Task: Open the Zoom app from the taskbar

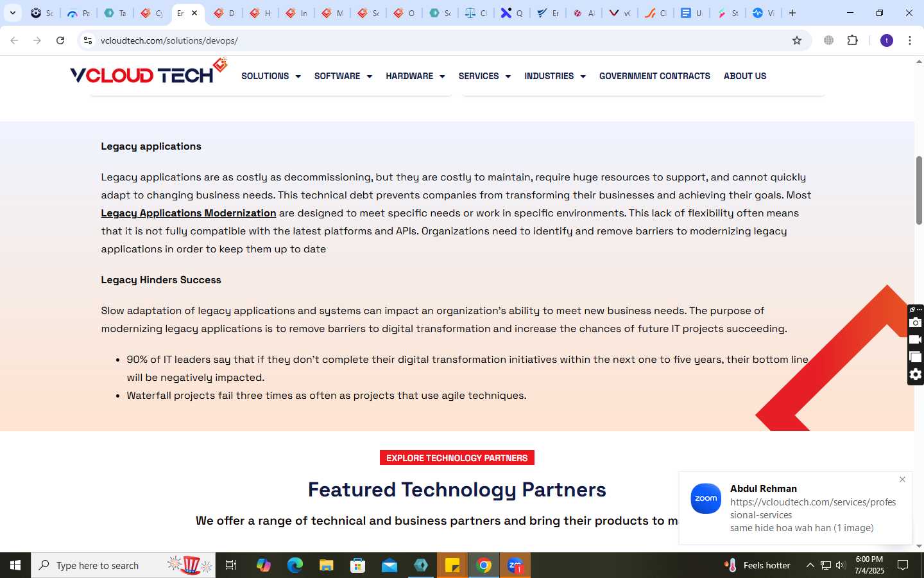Action: (515, 565)
